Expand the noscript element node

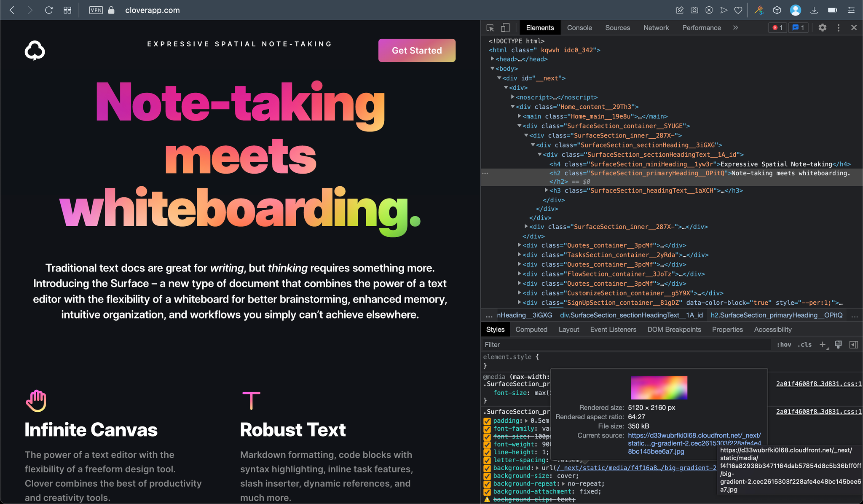click(x=513, y=97)
